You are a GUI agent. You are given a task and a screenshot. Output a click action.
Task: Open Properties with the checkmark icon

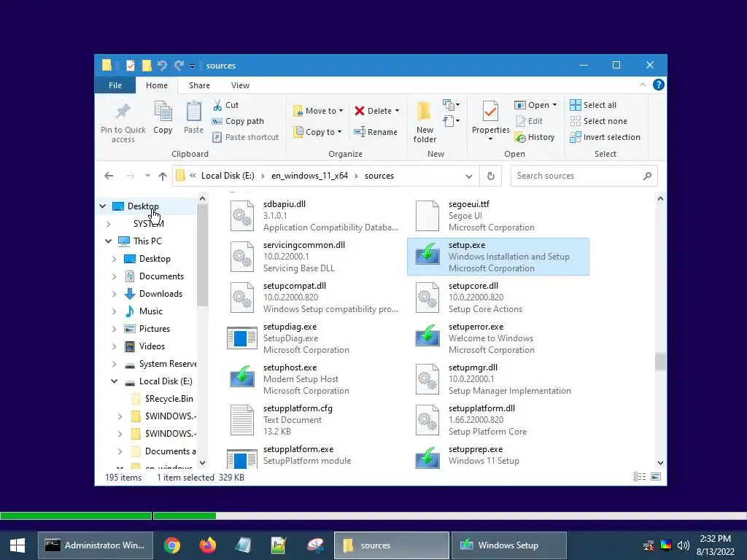pos(491,120)
